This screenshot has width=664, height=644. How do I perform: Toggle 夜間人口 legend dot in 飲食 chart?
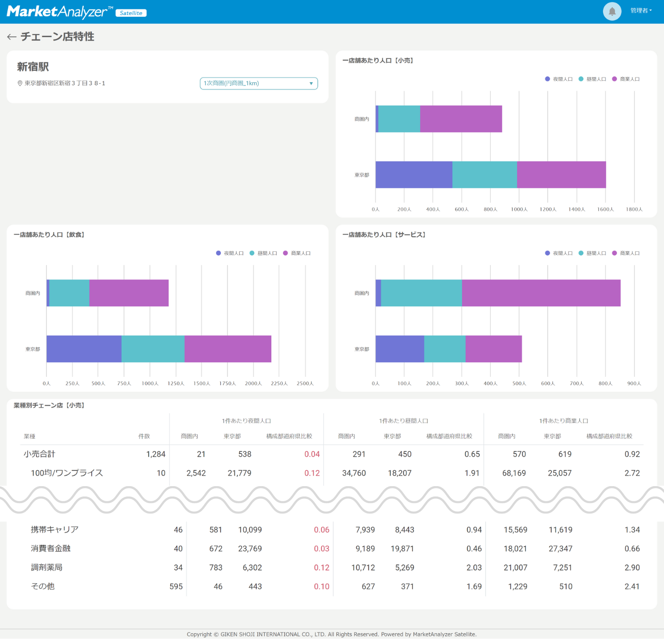[x=219, y=254]
